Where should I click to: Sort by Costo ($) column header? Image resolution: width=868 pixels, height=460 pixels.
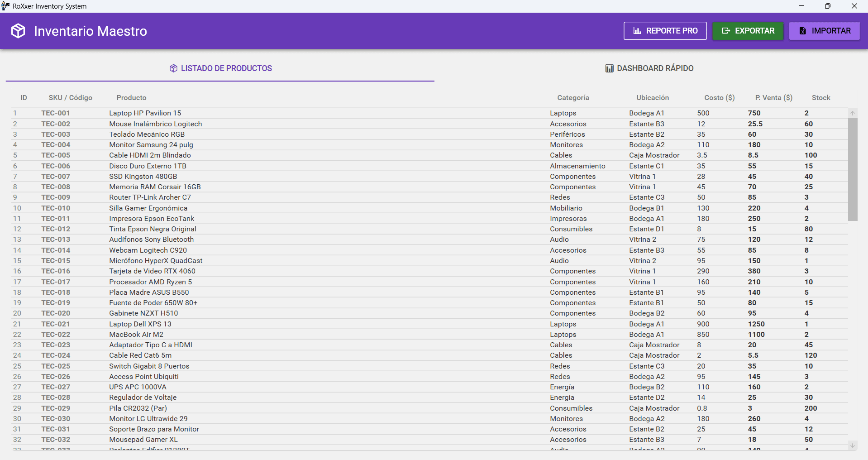coord(720,98)
